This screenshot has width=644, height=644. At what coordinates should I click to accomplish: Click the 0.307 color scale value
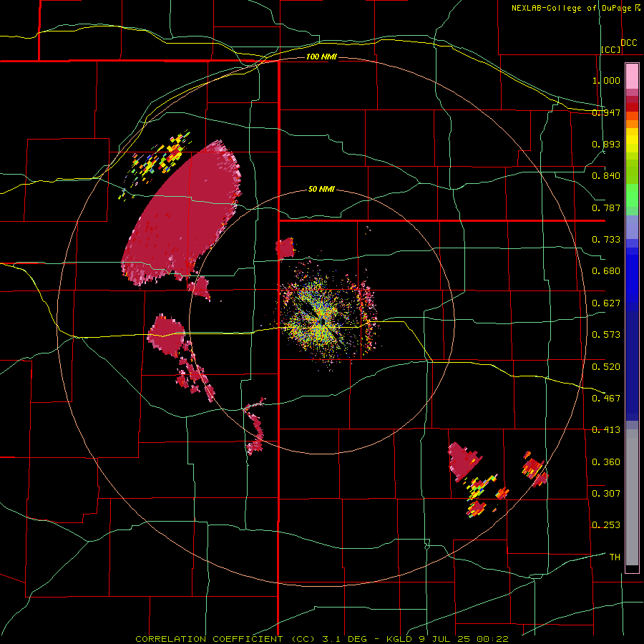tap(606, 493)
